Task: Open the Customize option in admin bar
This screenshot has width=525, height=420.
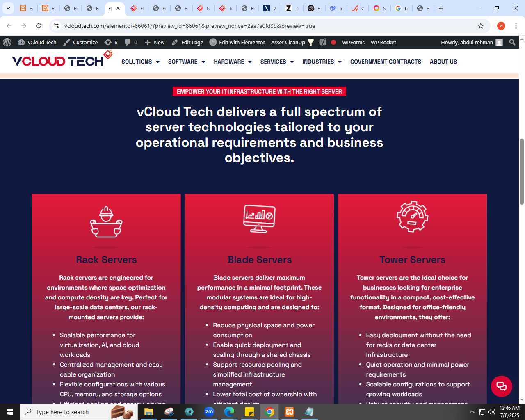Action: click(81, 42)
